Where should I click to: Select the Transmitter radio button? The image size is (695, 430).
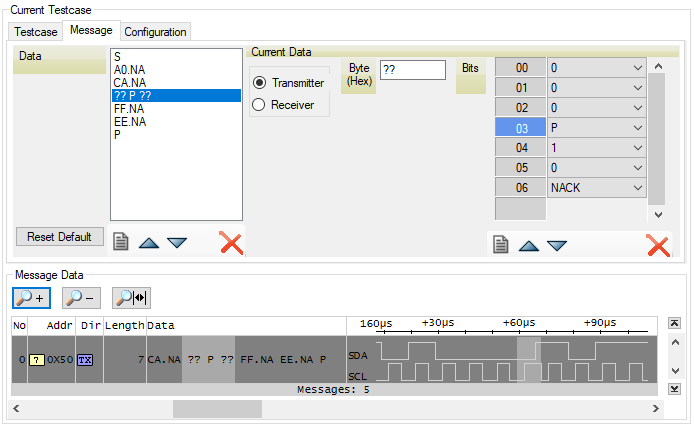click(x=260, y=83)
